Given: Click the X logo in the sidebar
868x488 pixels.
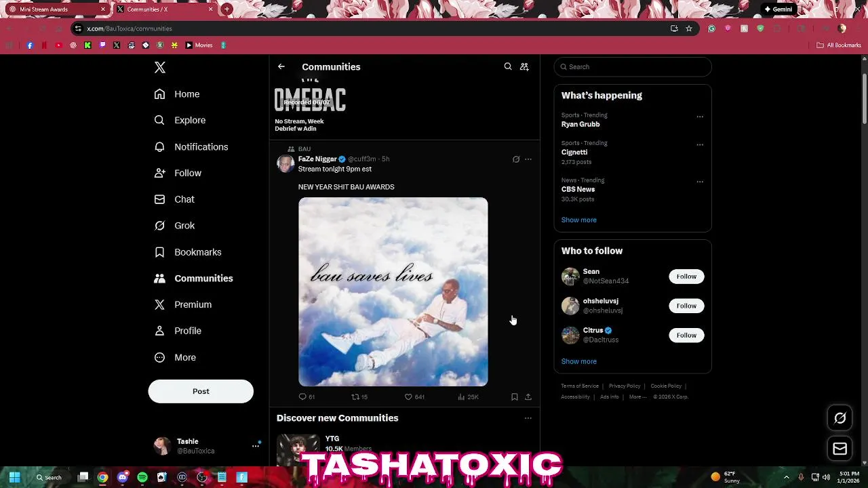Looking at the screenshot, I should 160,67.
